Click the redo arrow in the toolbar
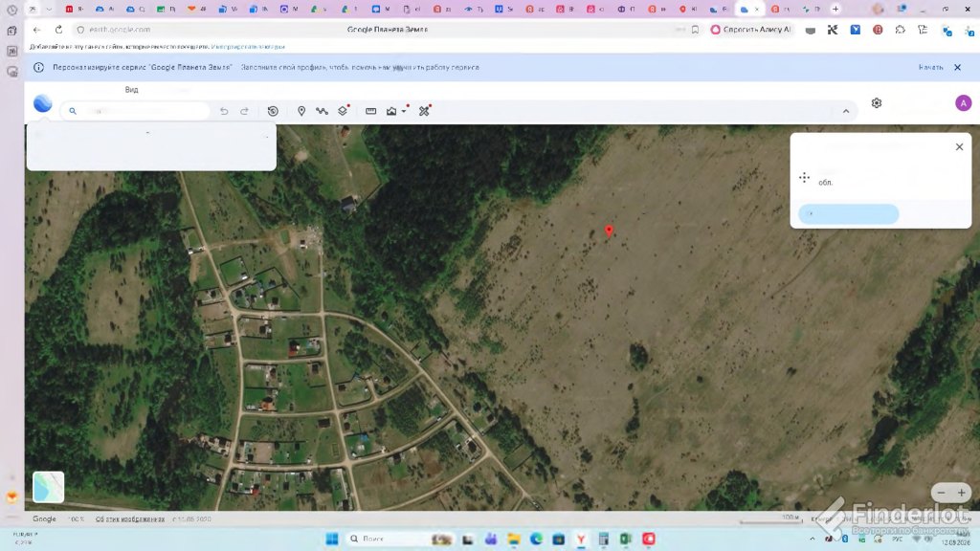 coord(244,111)
